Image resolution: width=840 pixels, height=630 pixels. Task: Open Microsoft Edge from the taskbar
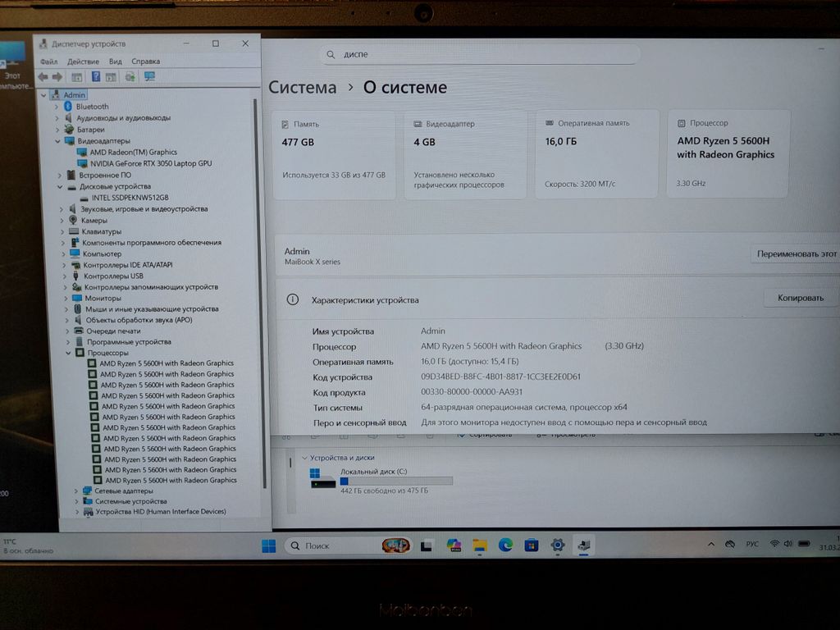(x=505, y=546)
